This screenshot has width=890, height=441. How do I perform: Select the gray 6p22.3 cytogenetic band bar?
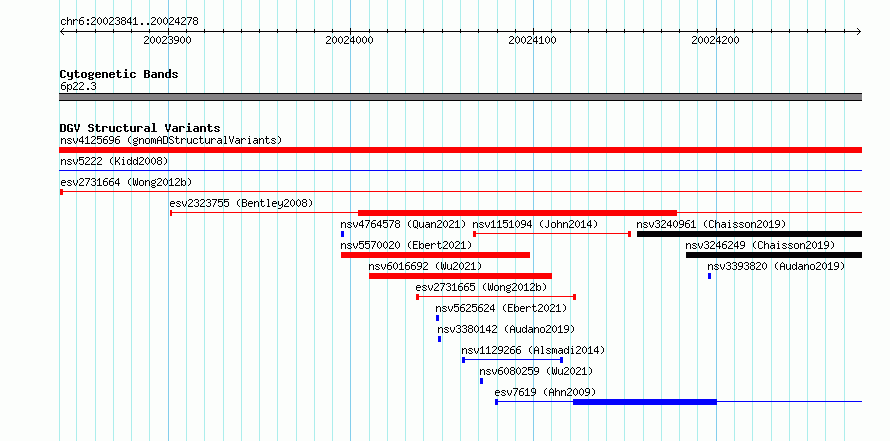point(460,97)
